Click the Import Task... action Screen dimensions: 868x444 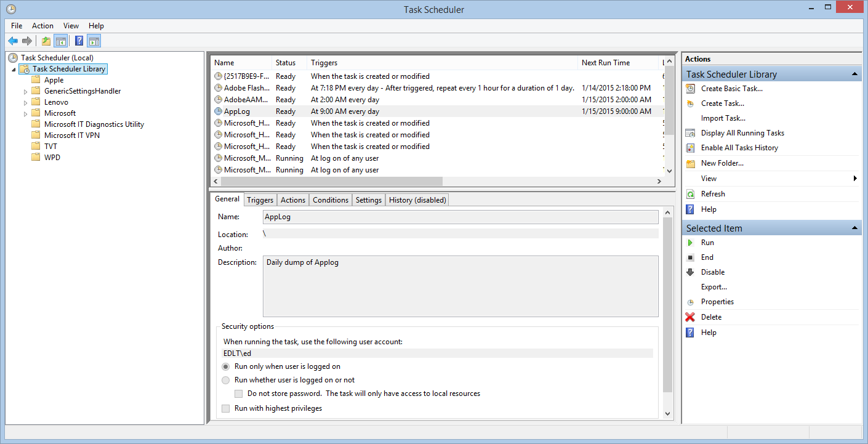click(723, 118)
